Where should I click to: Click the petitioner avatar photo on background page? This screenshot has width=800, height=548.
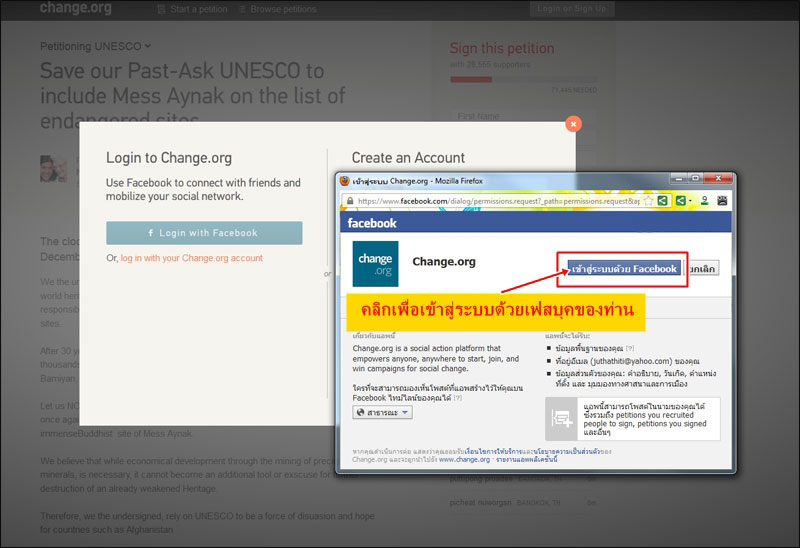pos(54,169)
